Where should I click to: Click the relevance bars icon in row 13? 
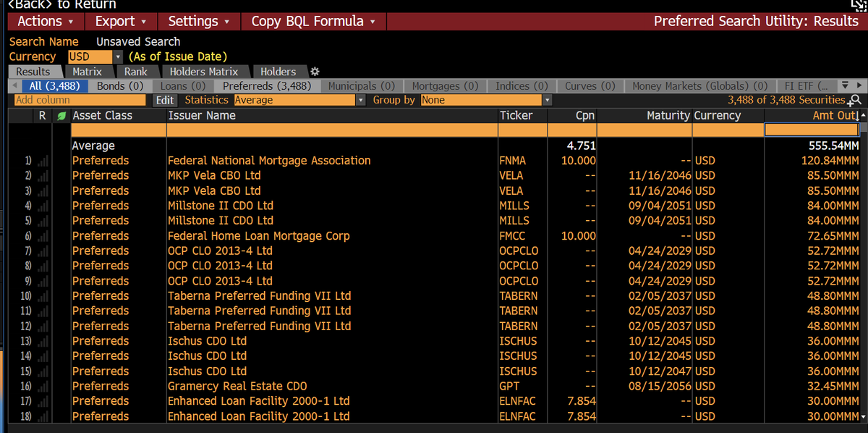(x=41, y=341)
